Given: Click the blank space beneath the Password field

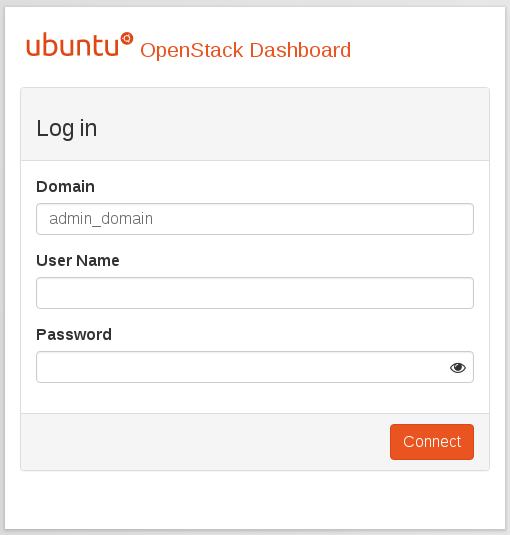Looking at the screenshot, I should coord(255,398).
